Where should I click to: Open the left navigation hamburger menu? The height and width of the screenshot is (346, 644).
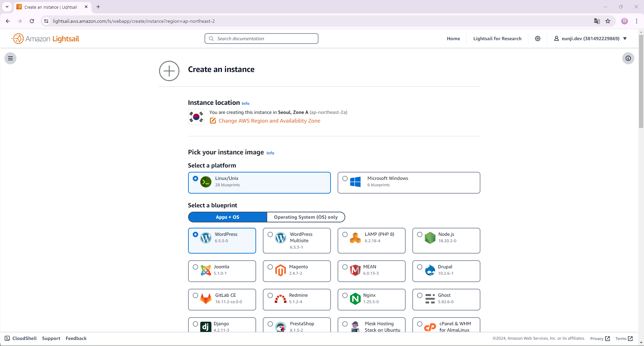pyautogui.click(x=10, y=58)
